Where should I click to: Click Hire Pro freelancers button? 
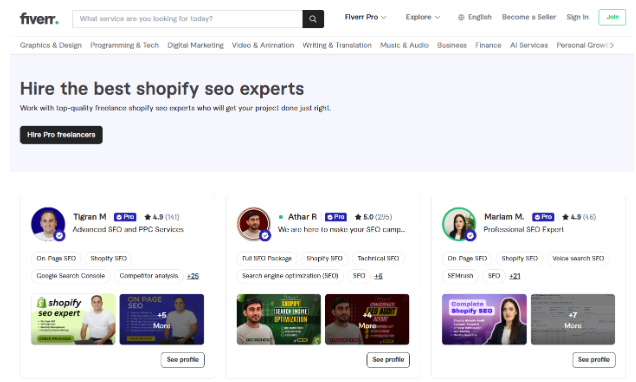coord(61,135)
